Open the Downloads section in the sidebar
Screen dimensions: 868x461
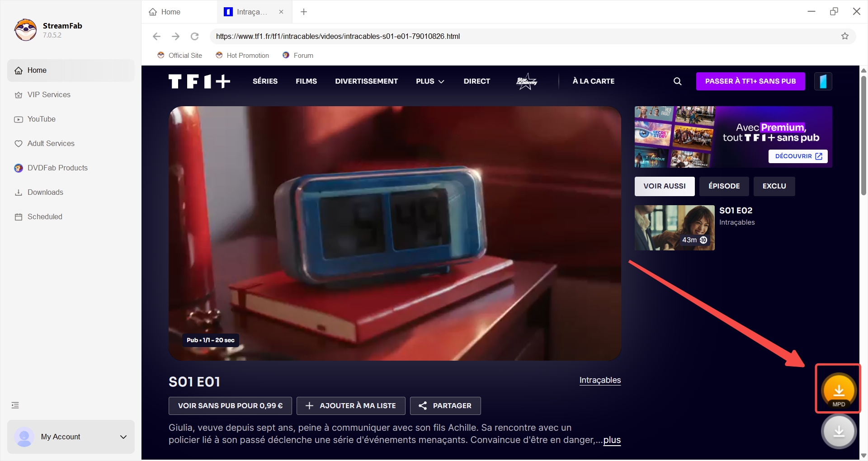[x=71, y=193]
